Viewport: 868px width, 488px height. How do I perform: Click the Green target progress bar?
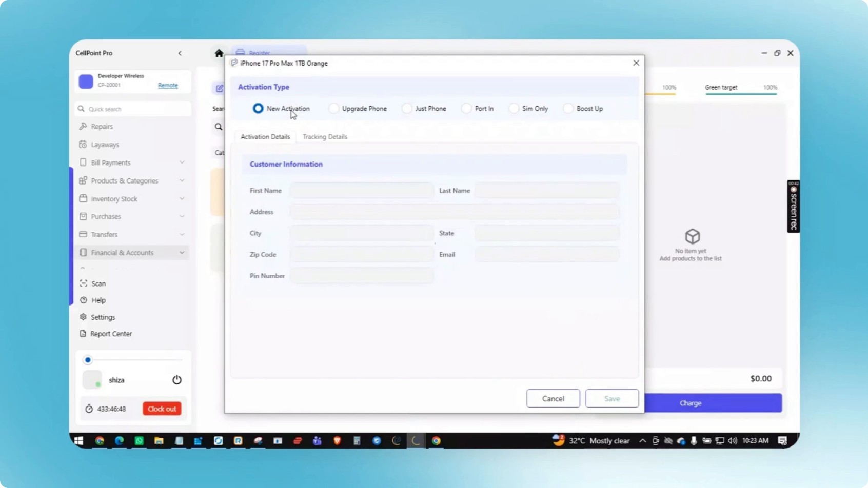coord(741,94)
